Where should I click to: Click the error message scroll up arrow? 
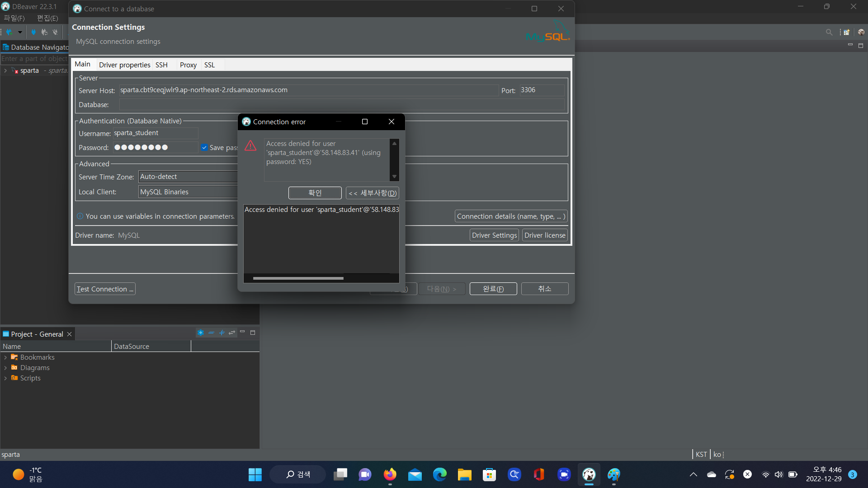[x=394, y=144]
